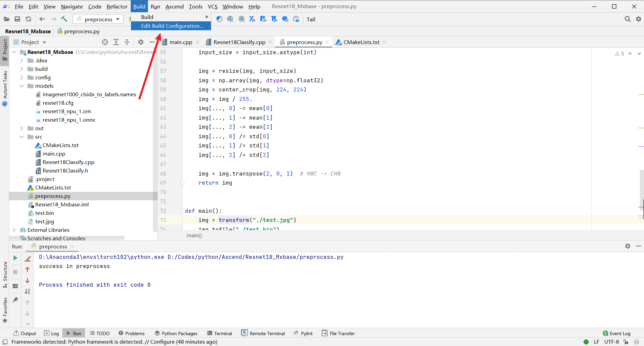Open IDE settings gear at top right
The width and height of the screenshot is (644, 346).
638,19
